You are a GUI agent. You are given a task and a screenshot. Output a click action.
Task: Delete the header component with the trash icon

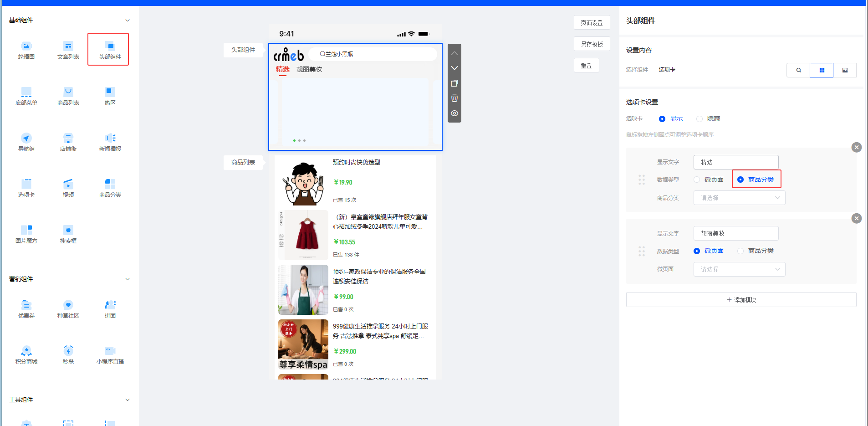[454, 98]
